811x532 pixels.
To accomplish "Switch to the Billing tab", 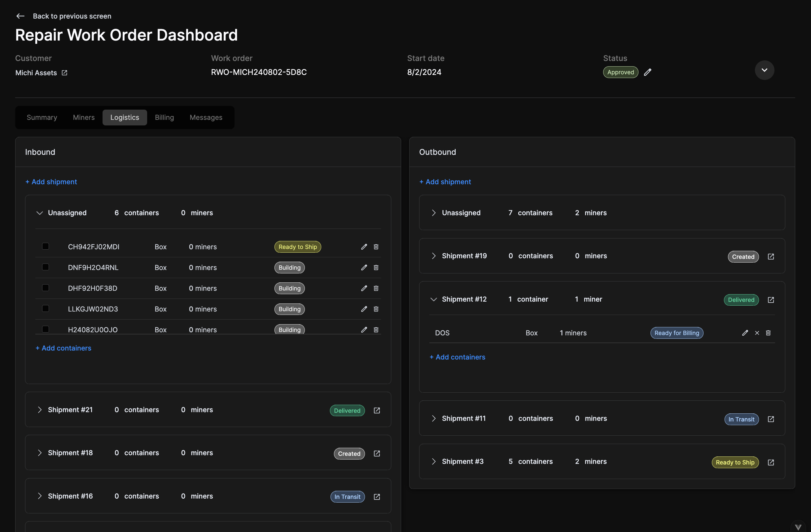I will [x=164, y=117].
